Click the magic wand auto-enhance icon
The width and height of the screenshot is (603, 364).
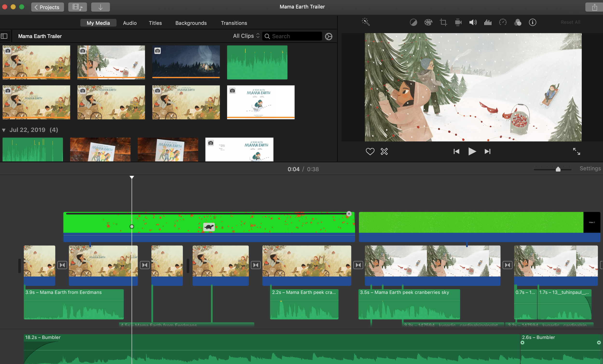coord(366,22)
